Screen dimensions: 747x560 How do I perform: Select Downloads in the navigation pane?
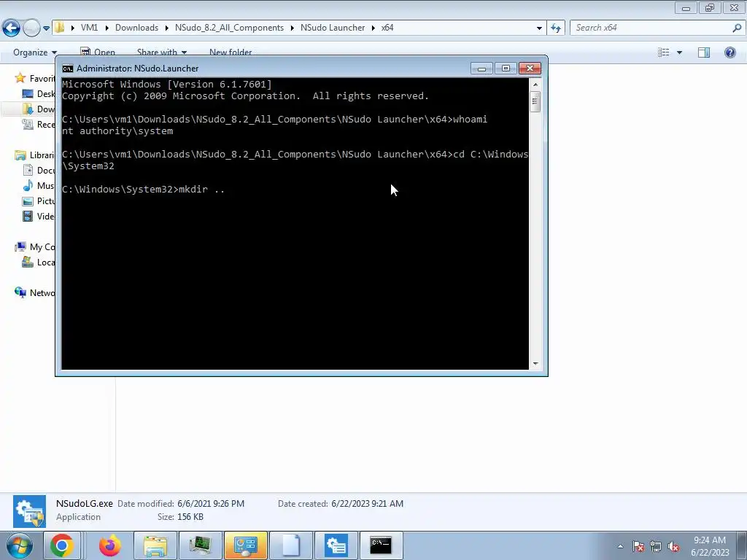click(x=39, y=109)
